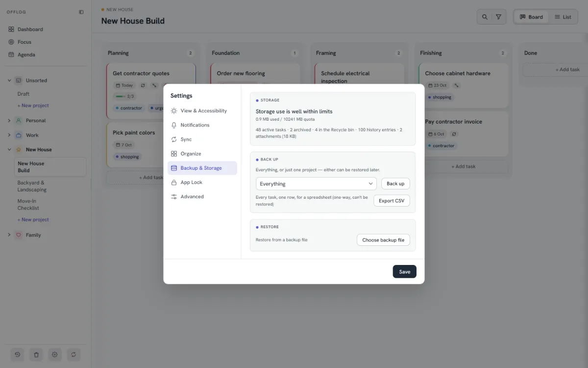Click the filter funnel icon
Viewport: 588px width, 368px height.
click(x=498, y=17)
